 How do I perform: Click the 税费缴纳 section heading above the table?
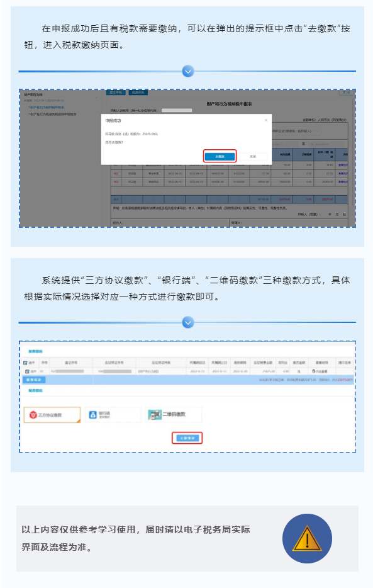tap(36, 351)
